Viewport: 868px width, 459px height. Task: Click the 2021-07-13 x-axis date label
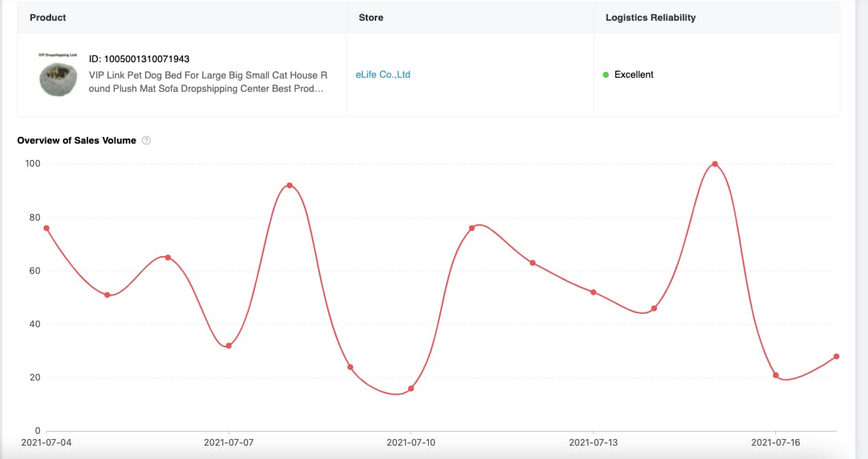[593, 443]
